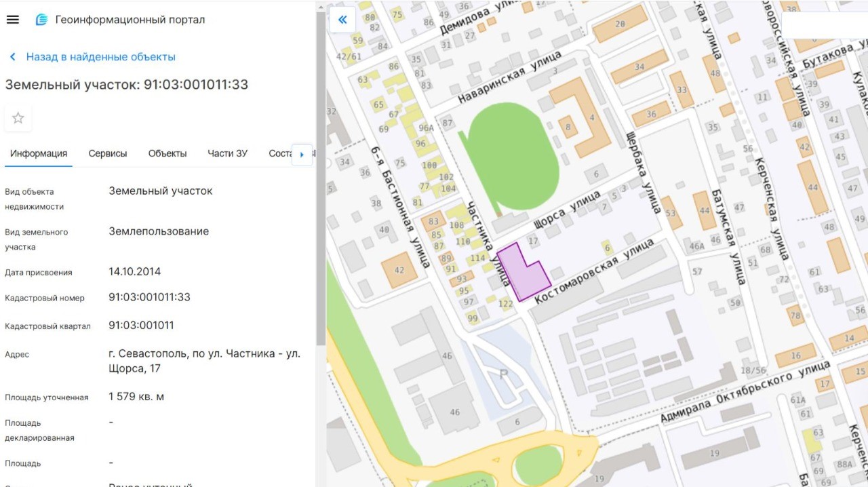Click the 18/56 building label on the map

752,370
